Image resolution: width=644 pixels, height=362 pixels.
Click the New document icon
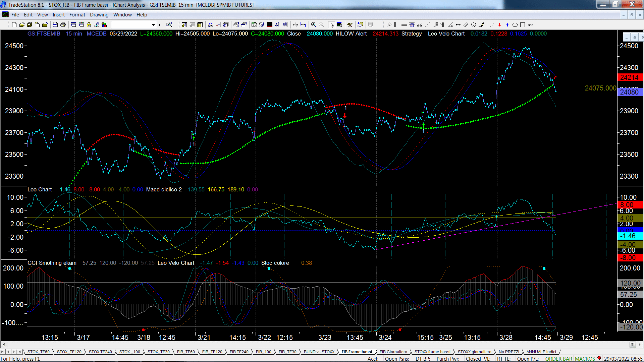[x=14, y=25]
